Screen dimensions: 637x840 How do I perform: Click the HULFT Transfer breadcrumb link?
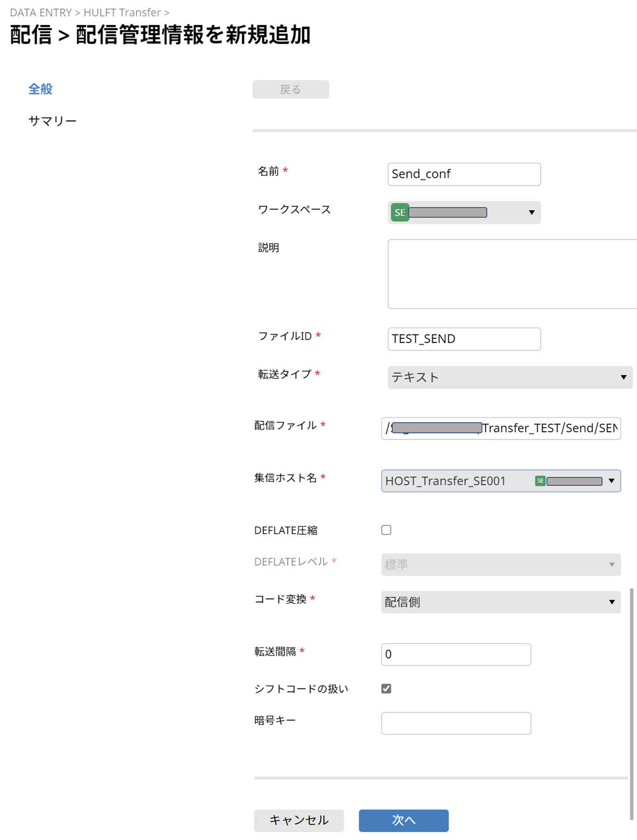tap(122, 12)
